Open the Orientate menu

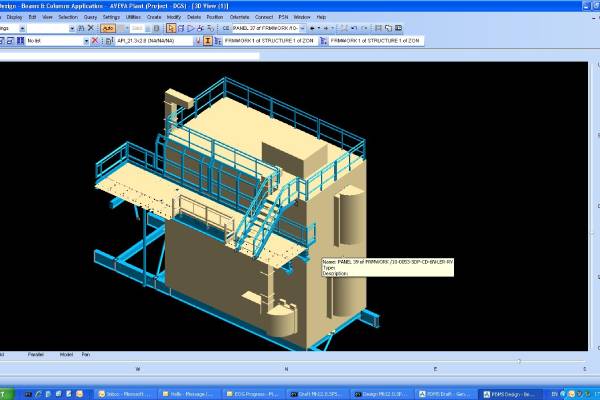pos(239,17)
